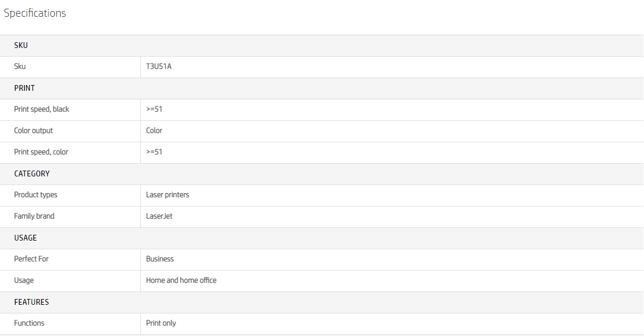Click the 'Print speed, black' label
The height and width of the screenshot is (336, 644).
(x=42, y=109)
